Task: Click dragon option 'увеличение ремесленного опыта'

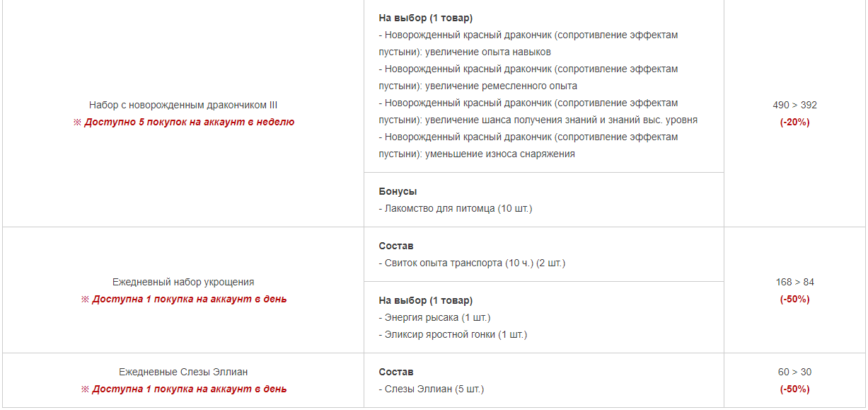Action: (528, 77)
